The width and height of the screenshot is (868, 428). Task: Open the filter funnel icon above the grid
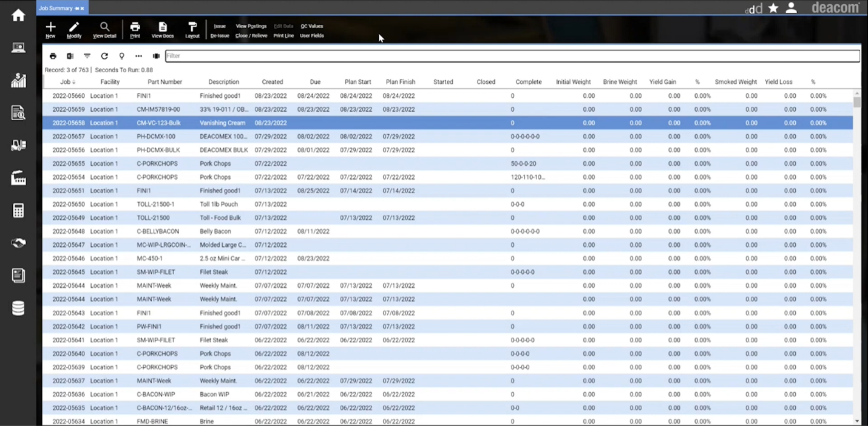[87, 55]
